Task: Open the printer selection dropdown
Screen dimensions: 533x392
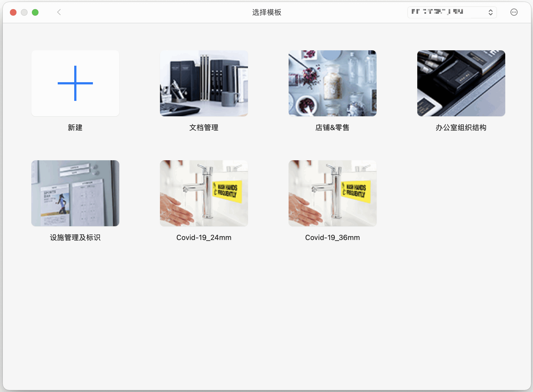Action: [452, 12]
